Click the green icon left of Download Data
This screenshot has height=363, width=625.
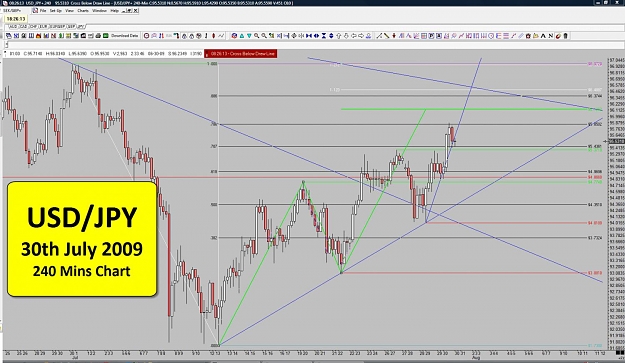[x=106, y=36]
